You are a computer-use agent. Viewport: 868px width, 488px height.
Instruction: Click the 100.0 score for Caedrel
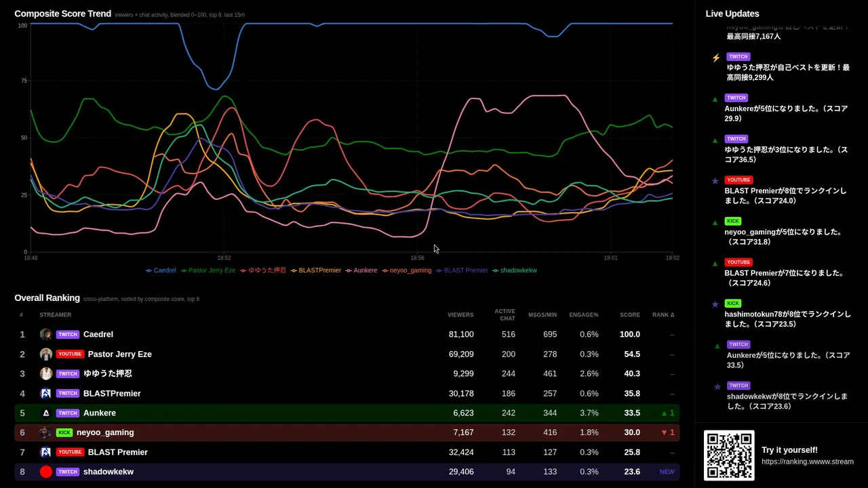(x=630, y=334)
